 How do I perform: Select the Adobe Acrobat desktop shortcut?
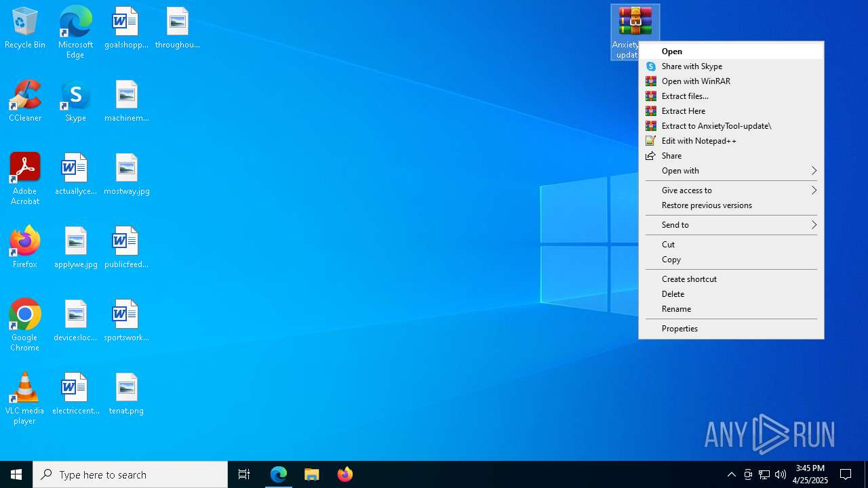25,179
